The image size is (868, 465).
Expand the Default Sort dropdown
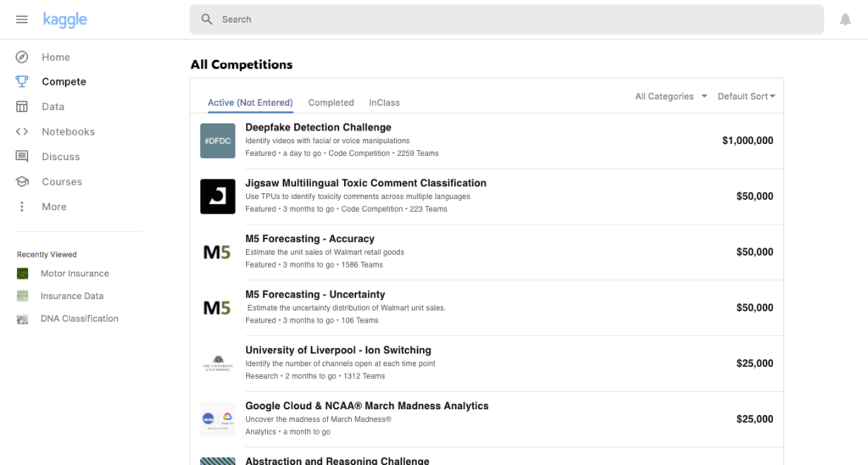(x=746, y=97)
